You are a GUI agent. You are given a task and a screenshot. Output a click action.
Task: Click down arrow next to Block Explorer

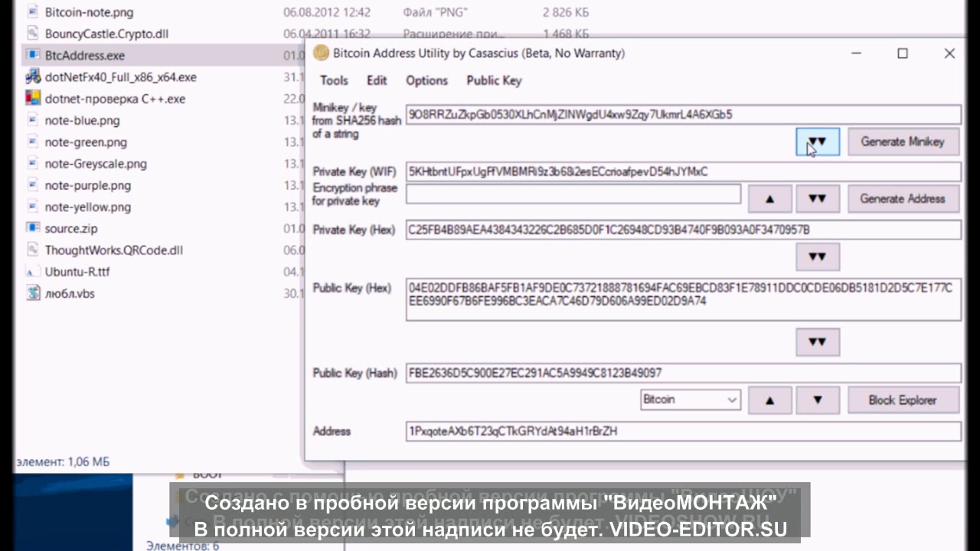pos(818,400)
